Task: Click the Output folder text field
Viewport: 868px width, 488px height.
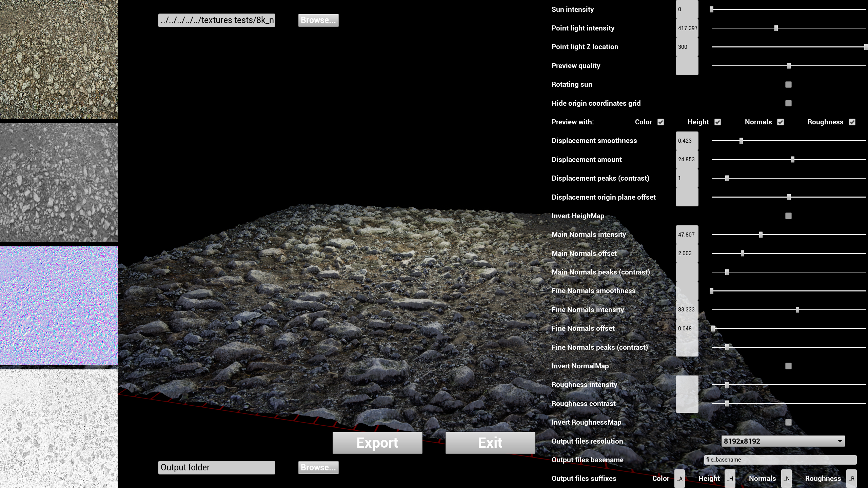Action: (216, 467)
